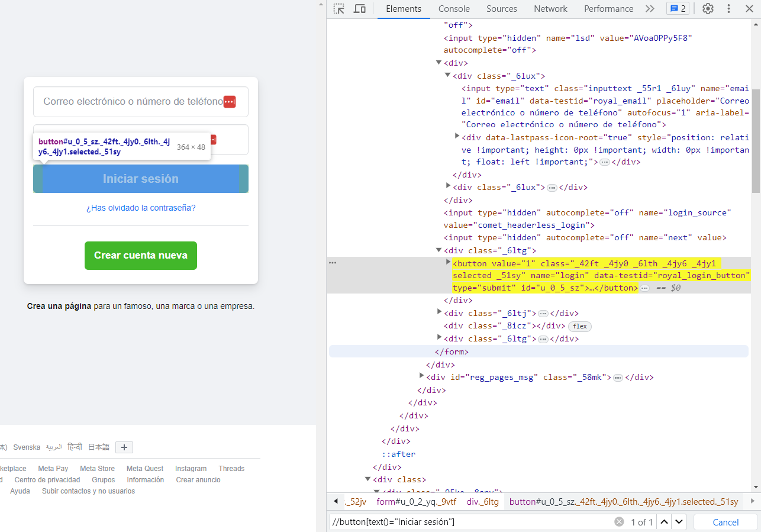Toggle the flex overlay badge on div._8icz
Image resolution: width=761 pixels, height=532 pixels.
(579, 326)
